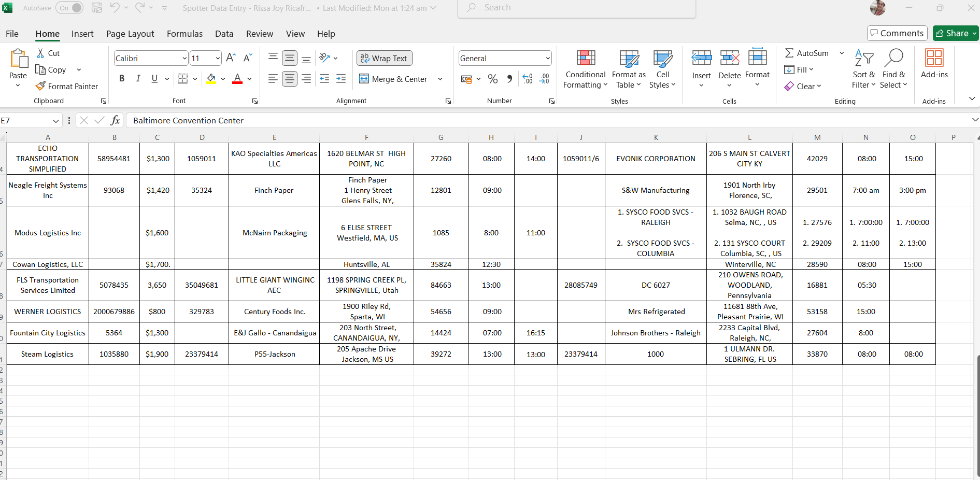Activate the Format Painter brush
The height and width of the screenshot is (480, 980).
pos(40,86)
